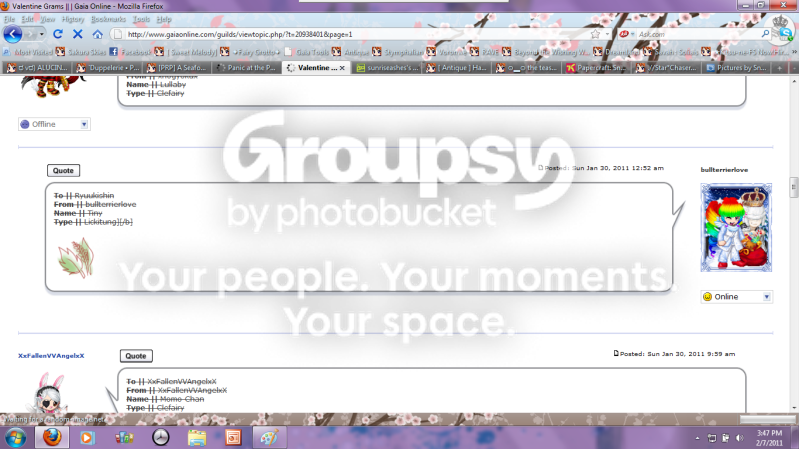This screenshot has width=799, height=449.
Task: Click the leaf item image in the post
Action: point(76,258)
